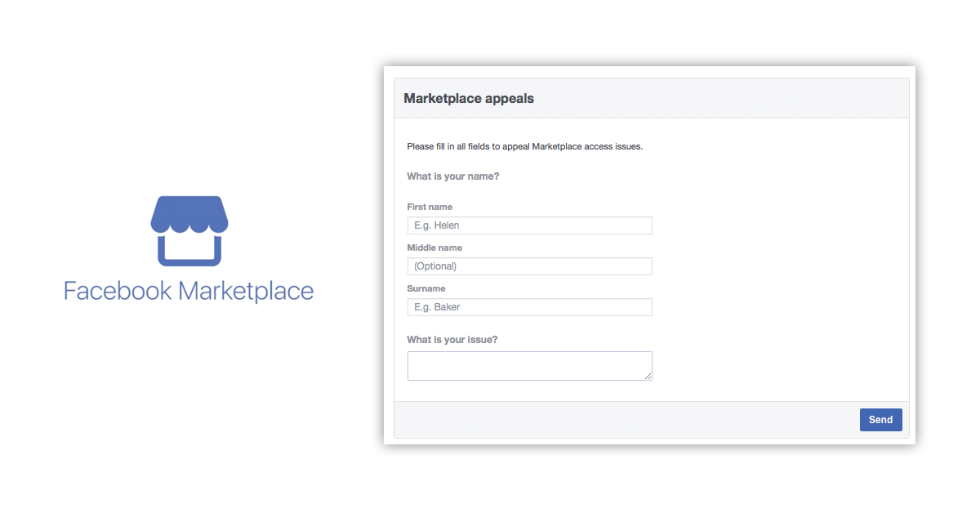Click the '(Optional)' placeholder field

(x=529, y=265)
